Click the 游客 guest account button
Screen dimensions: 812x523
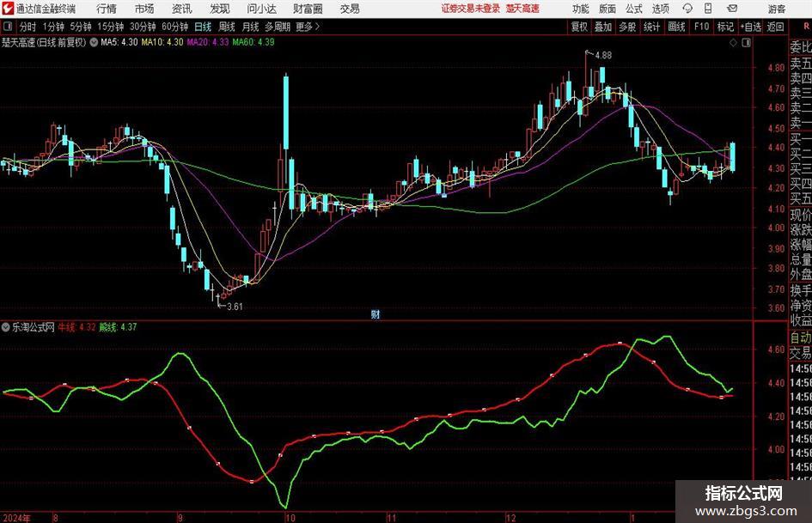point(776,9)
